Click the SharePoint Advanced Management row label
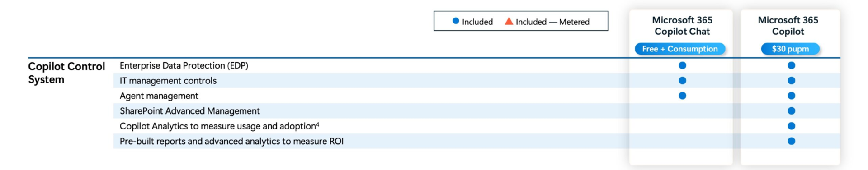Viewport: 868px width, 170px height. [189, 111]
